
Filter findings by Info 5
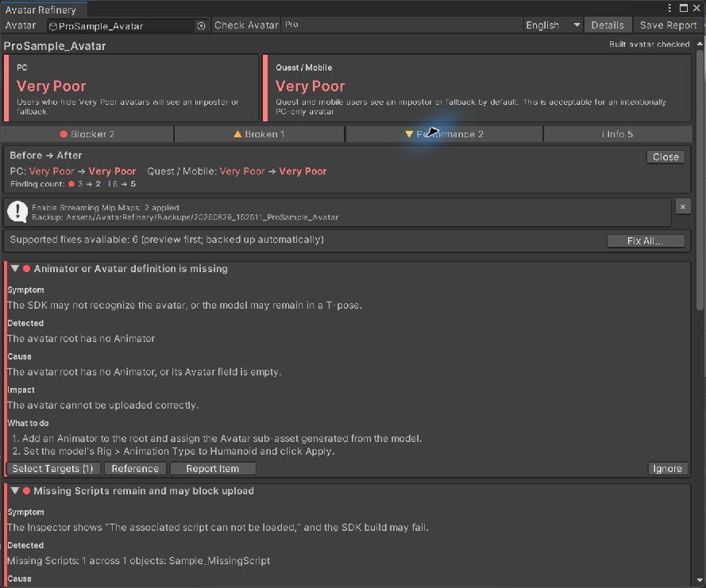coord(618,134)
